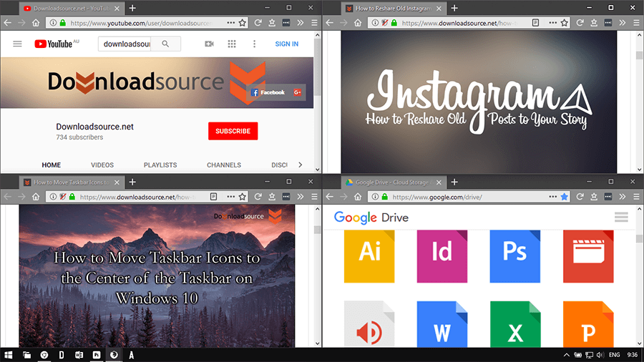Open YouTube settings three-dot menu

[254, 44]
